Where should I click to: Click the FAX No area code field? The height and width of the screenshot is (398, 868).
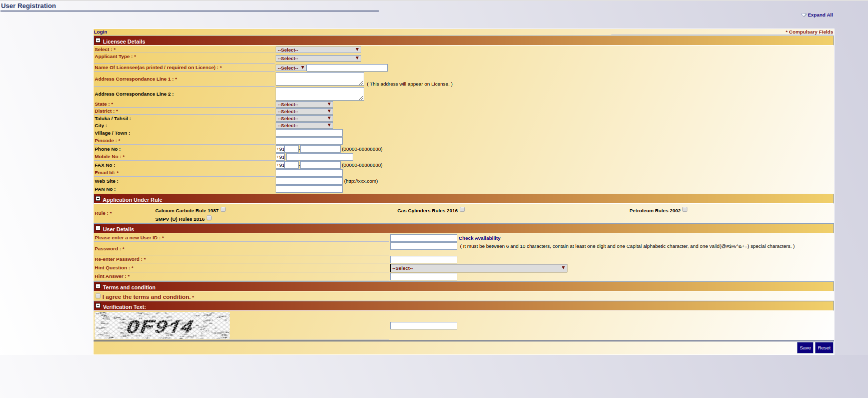pyautogui.click(x=292, y=165)
